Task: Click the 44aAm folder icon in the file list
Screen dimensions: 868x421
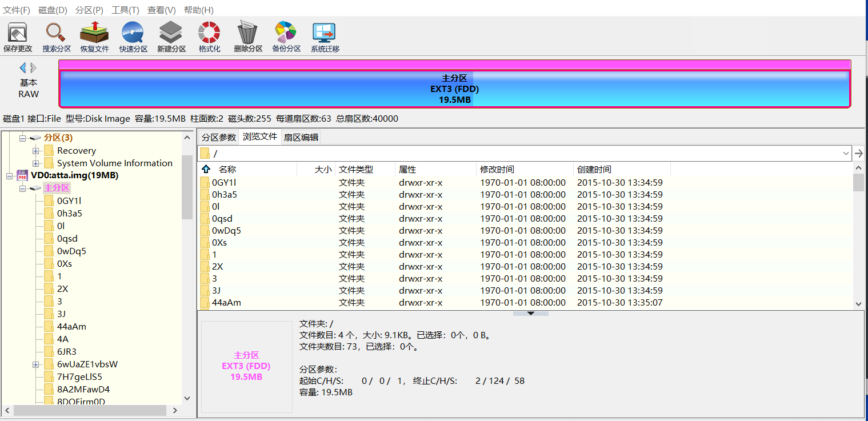Action: (x=205, y=303)
